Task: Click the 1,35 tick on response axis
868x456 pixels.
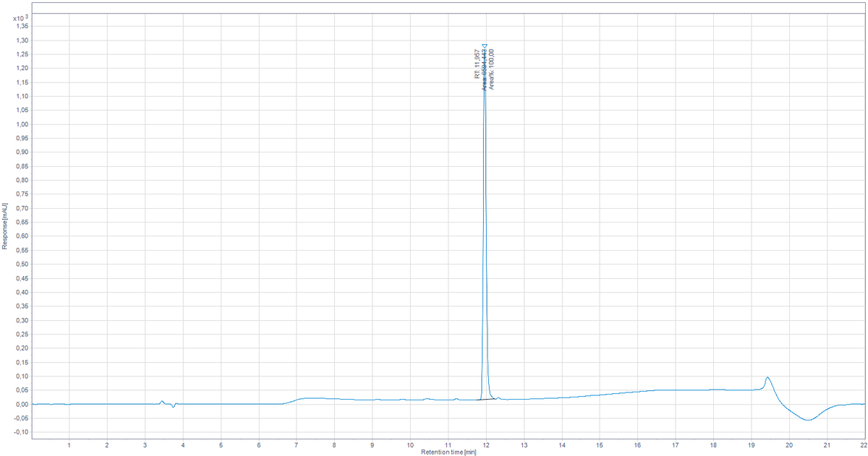Action: pyautogui.click(x=22, y=26)
